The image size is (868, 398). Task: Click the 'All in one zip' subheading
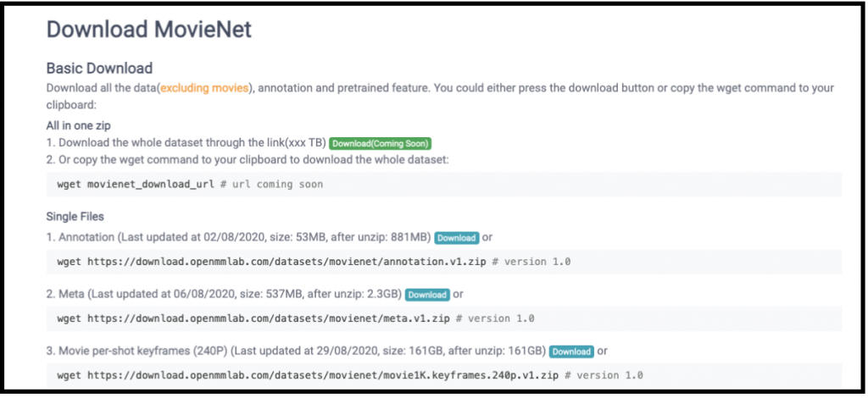point(79,125)
